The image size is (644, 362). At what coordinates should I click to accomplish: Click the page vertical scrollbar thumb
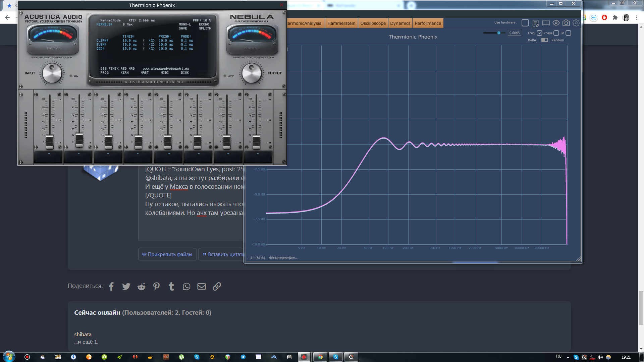click(x=641, y=308)
